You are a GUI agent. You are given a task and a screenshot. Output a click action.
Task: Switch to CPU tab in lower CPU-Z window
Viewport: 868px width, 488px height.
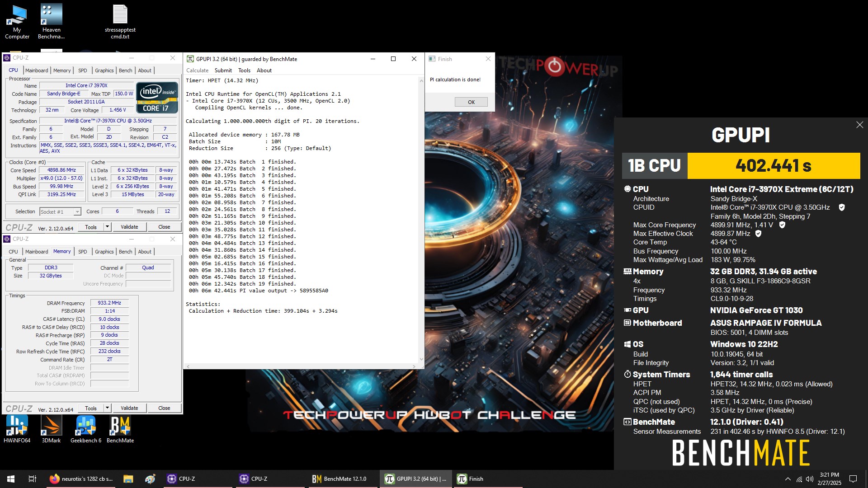[x=13, y=252]
